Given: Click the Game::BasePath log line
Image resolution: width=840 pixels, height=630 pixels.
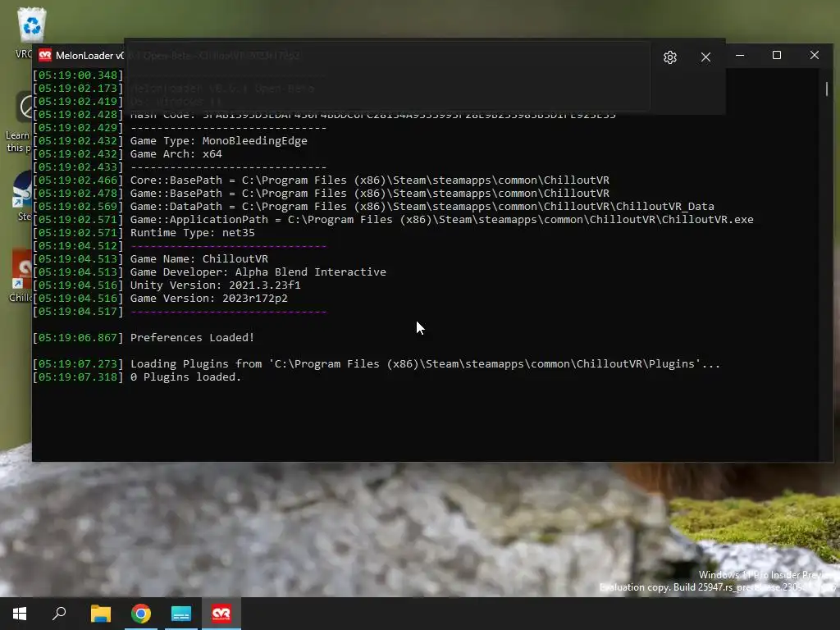Looking at the screenshot, I should (x=370, y=194).
